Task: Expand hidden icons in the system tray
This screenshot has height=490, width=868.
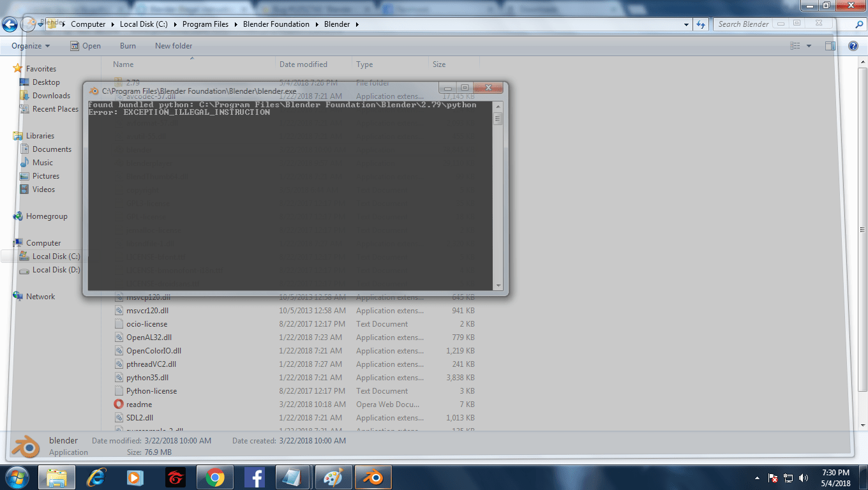Action: [x=756, y=477]
